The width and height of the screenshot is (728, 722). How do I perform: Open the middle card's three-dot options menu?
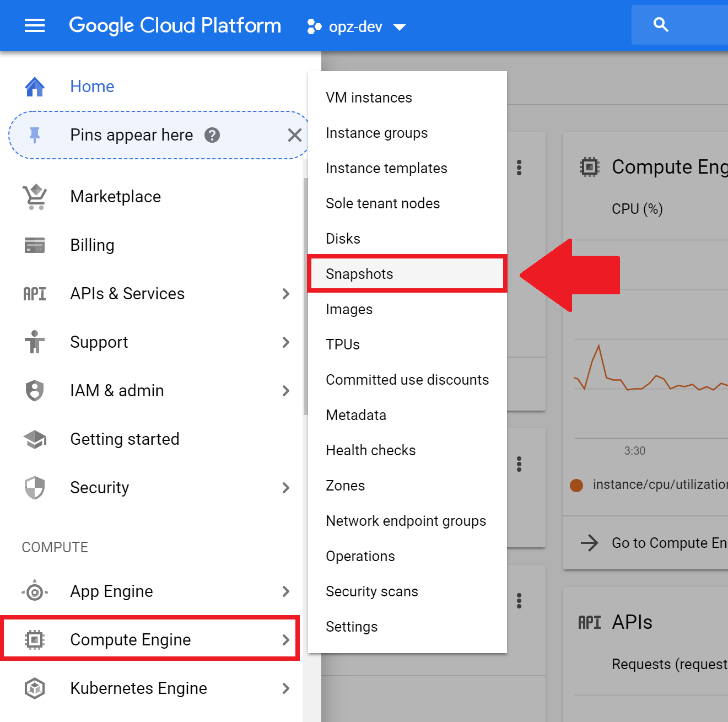click(x=519, y=464)
